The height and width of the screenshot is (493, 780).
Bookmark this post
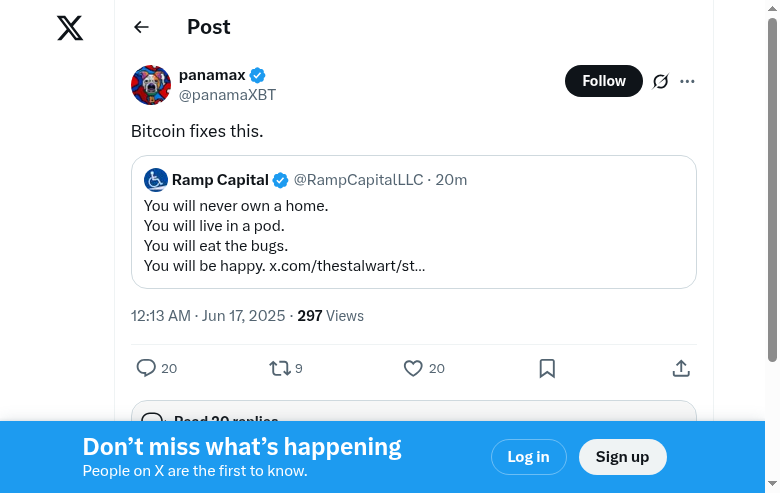pos(547,368)
